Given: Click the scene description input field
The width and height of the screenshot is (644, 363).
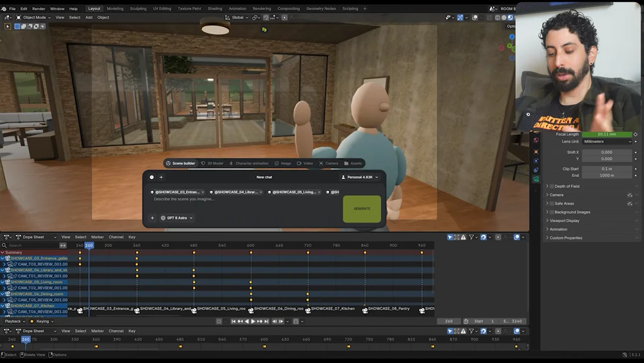Looking at the screenshot, I should click(245, 199).
